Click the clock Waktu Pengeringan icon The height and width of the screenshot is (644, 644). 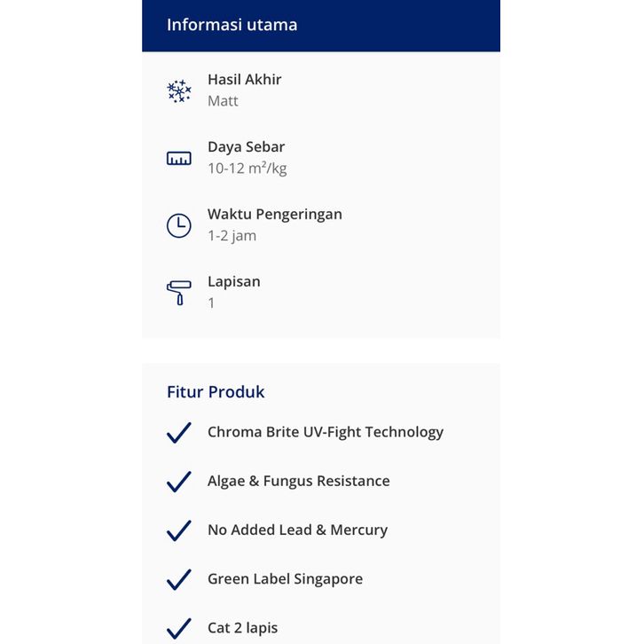pos(179,225)
